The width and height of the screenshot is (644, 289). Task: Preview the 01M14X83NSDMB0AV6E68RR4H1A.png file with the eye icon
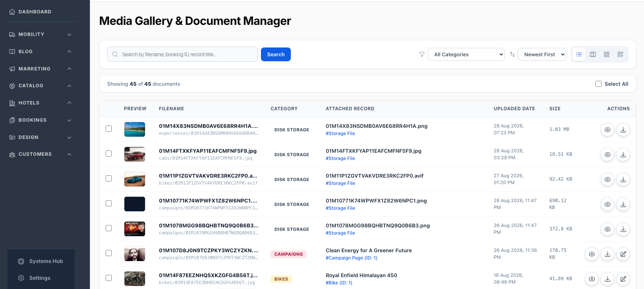coord(608,130)
